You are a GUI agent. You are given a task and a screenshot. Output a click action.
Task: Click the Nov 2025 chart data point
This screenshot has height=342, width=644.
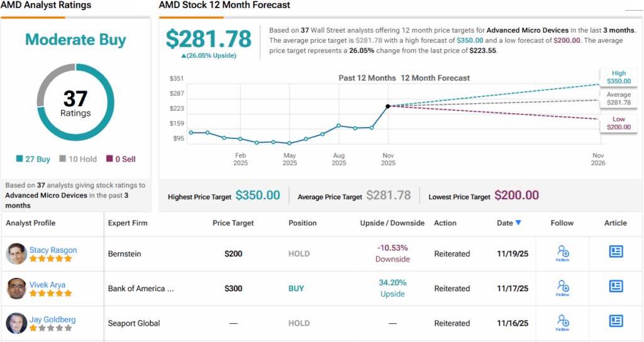pos(387,106)
